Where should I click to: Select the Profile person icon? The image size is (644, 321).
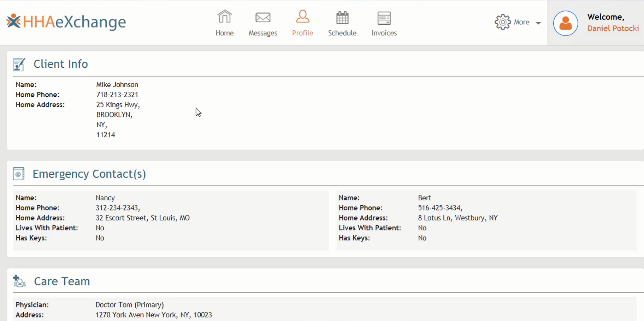point(302,17)
